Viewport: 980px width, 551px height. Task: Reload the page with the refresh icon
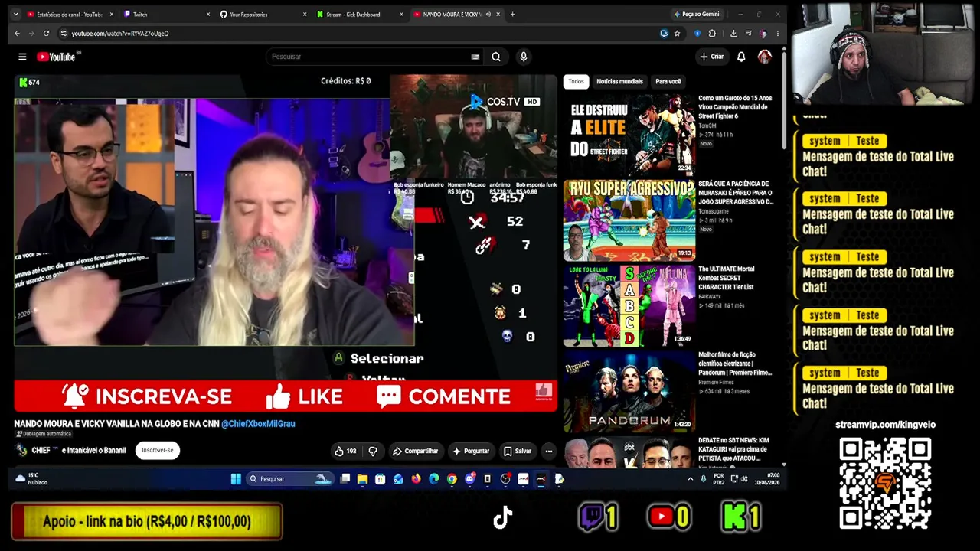pyautogui.click(x=46, y=34)
